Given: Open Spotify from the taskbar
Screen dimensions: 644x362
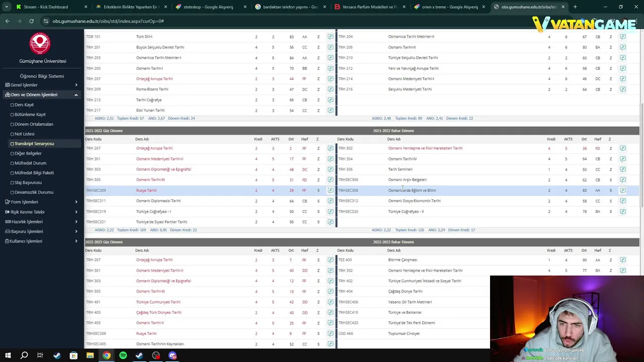Looking at the screenshot, I should point(123,355).
